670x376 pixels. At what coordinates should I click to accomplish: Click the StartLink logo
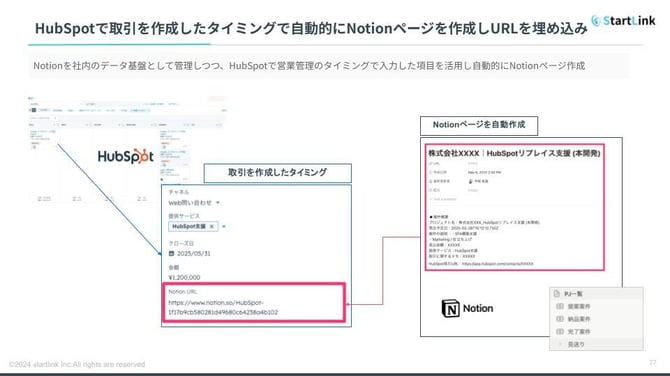623,21
